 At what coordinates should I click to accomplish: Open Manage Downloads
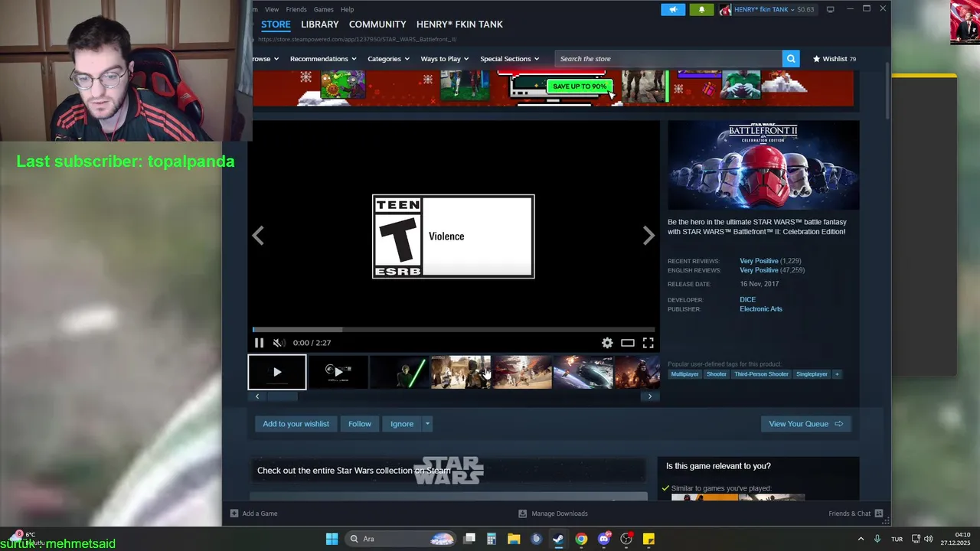(553, 514)
